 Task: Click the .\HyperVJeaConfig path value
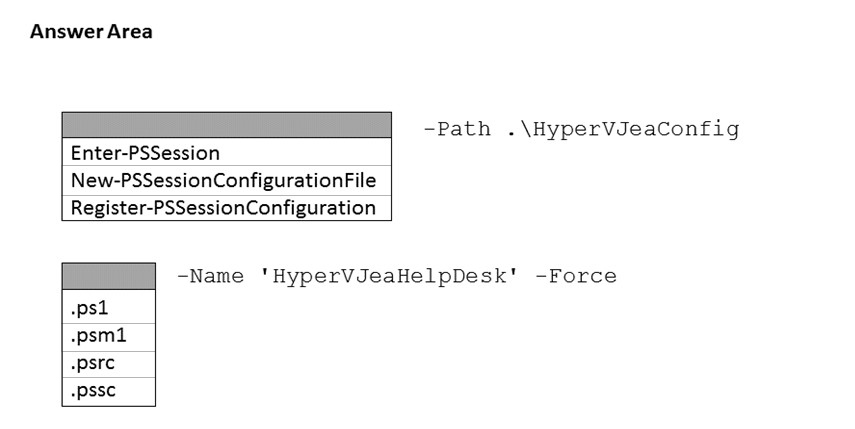click(623, 129)
